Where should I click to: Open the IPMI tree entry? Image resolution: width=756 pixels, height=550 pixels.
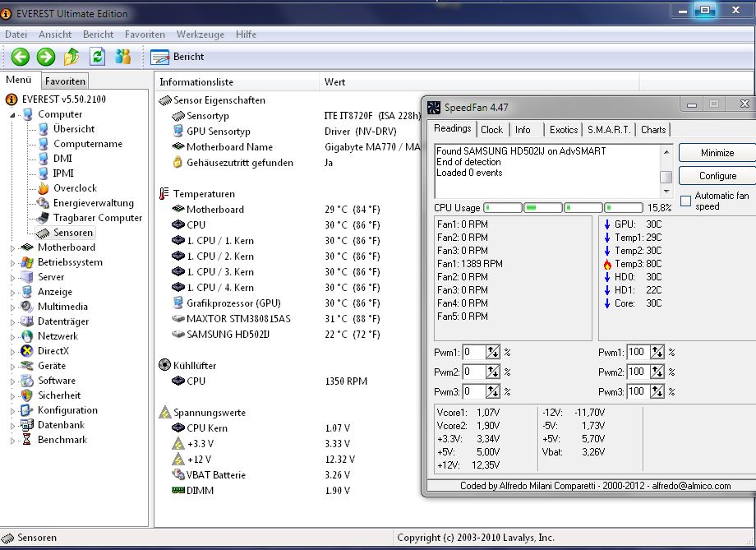tap(63, 173)
